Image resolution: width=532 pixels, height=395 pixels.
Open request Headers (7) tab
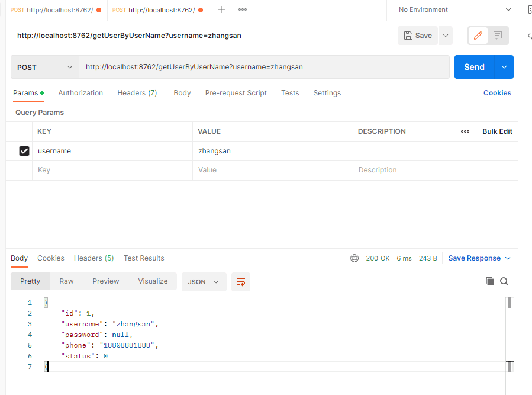click(137, 93)
